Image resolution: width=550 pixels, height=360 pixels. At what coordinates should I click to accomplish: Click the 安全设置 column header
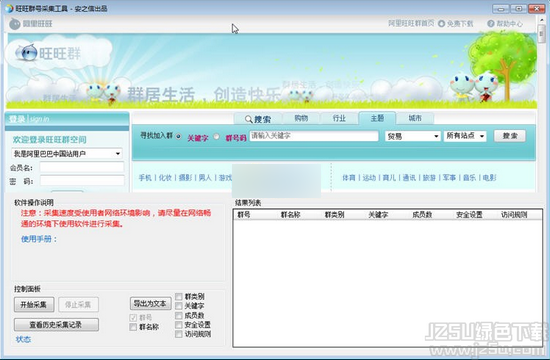tap(469, 214)
